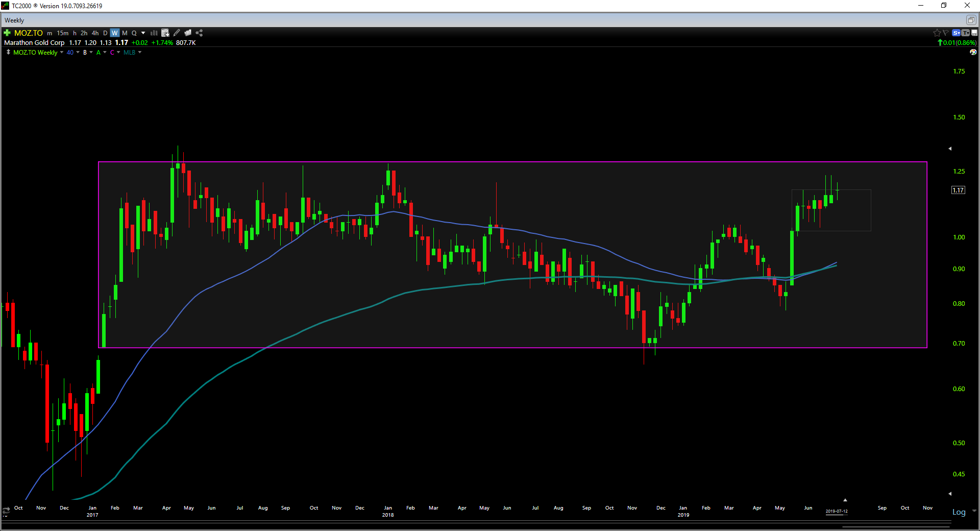The width and height of the screenshot is (980, 531).
Task: Switch to 2h timeframe
Action: pyautogui.click(x=84, y=33)
